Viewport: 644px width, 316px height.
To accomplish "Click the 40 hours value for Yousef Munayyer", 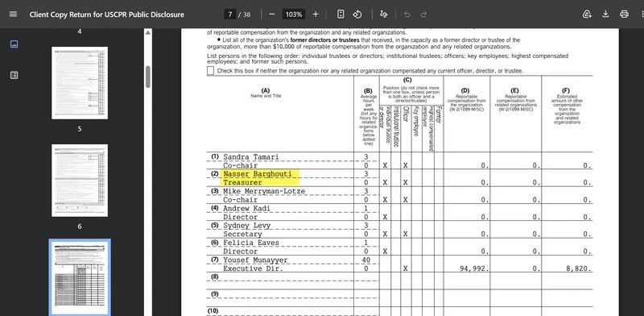I will click(366, 260).
